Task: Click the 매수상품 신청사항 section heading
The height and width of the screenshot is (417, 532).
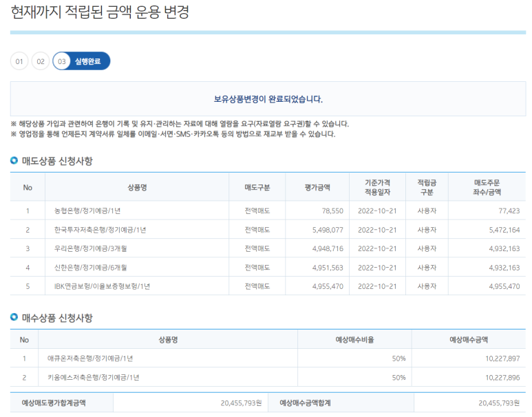Action: click(x=57, y=318)
